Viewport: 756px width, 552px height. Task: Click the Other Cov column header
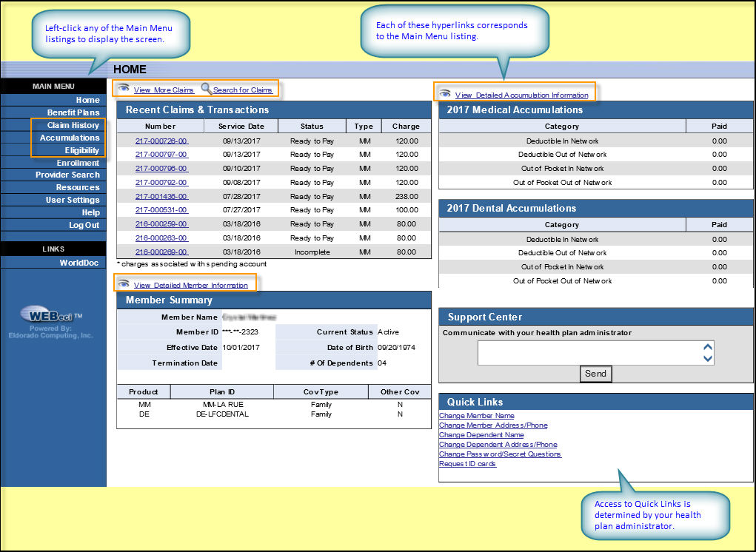click(400, 392)
